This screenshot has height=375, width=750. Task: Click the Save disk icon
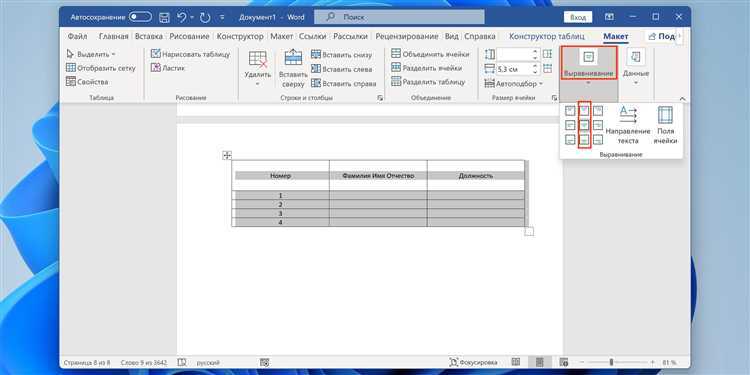pos(164,18)
